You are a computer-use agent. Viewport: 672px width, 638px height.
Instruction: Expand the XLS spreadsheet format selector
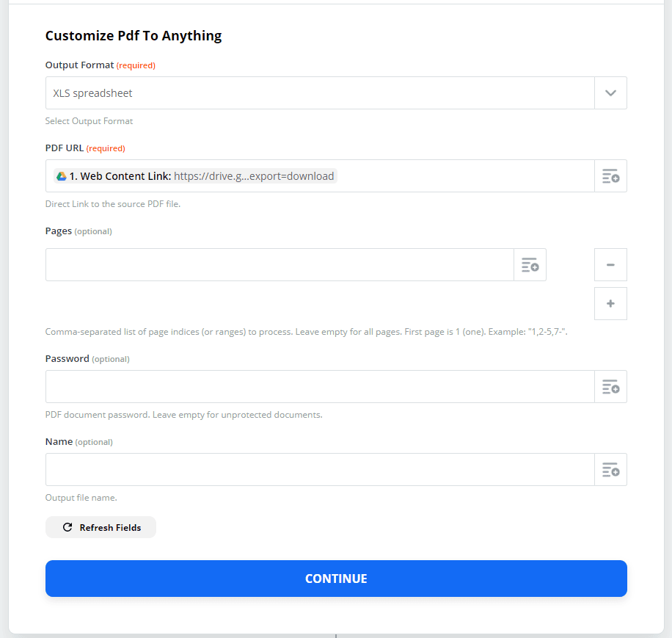coord(610,93)
